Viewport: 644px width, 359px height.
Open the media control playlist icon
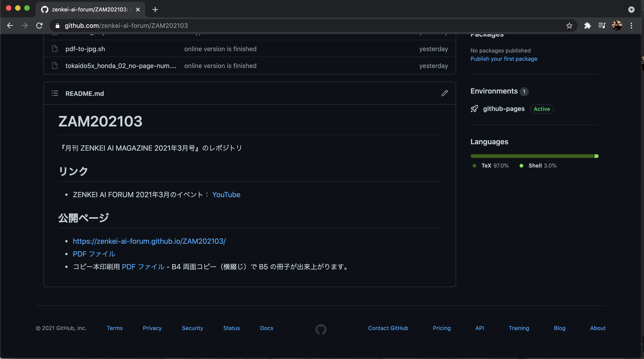click(x=602, y=26)
